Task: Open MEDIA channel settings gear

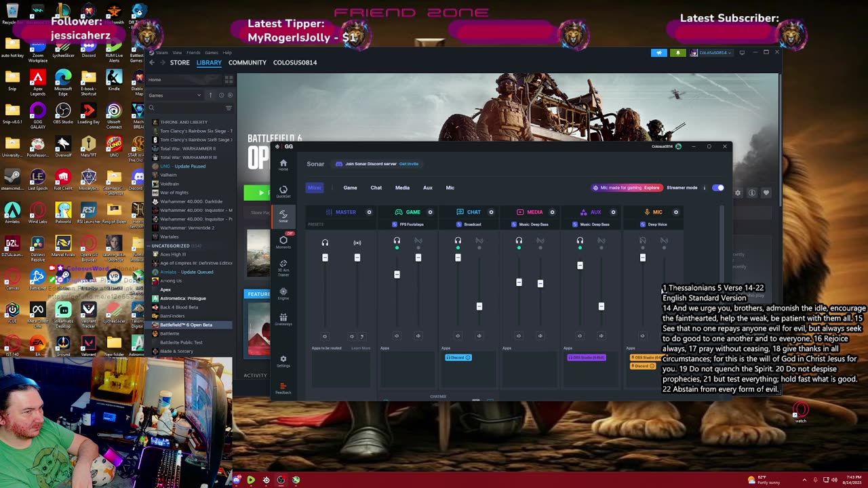Action: coord(552,212)
